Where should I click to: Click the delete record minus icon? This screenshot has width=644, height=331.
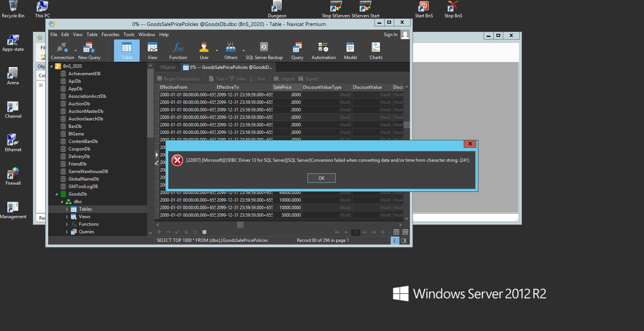(168, 232)
